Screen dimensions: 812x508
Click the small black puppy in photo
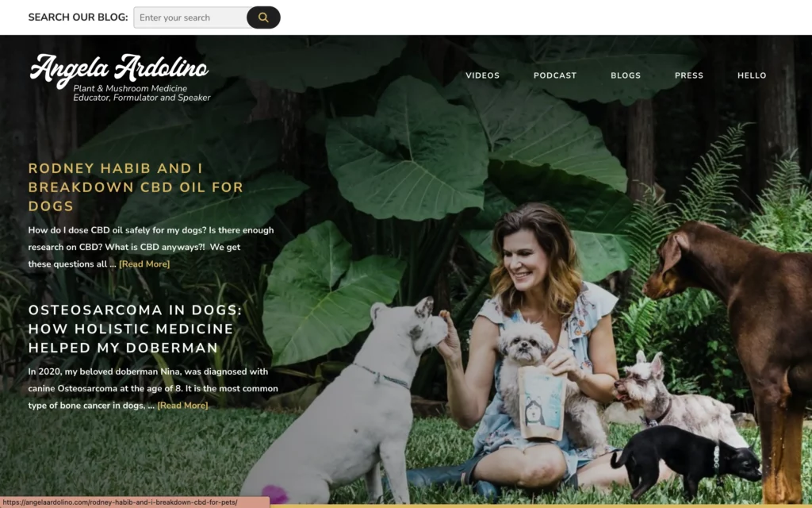[x=684, y=459]
